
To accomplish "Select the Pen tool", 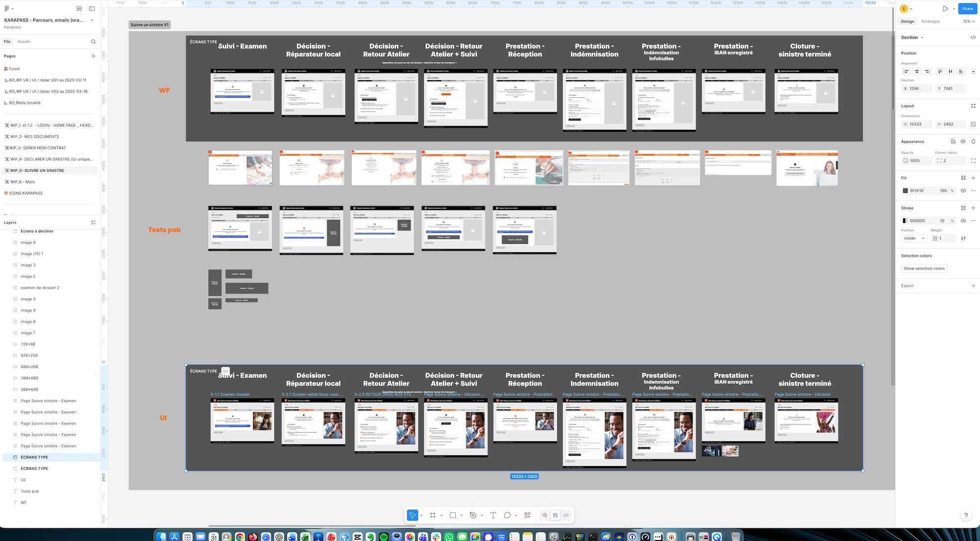I will (x=473, y=515).
